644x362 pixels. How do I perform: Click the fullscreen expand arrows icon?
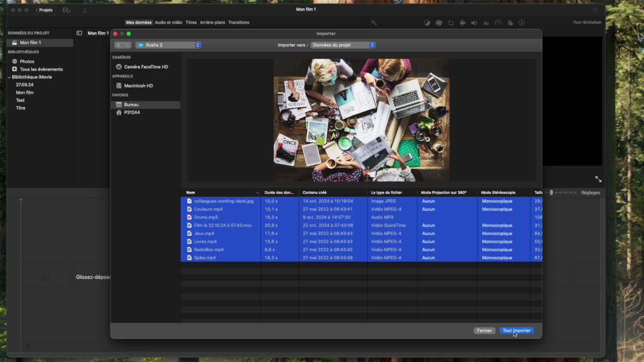598,179
